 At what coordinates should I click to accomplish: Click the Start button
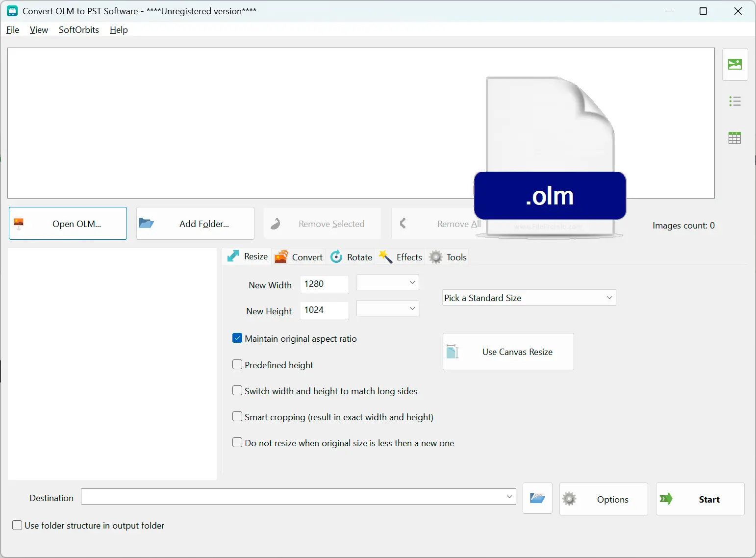click(x=700, y=499)
